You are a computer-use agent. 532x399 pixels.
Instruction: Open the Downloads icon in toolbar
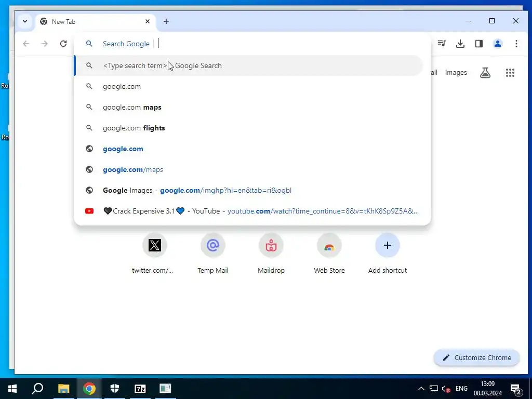(460, 44)
